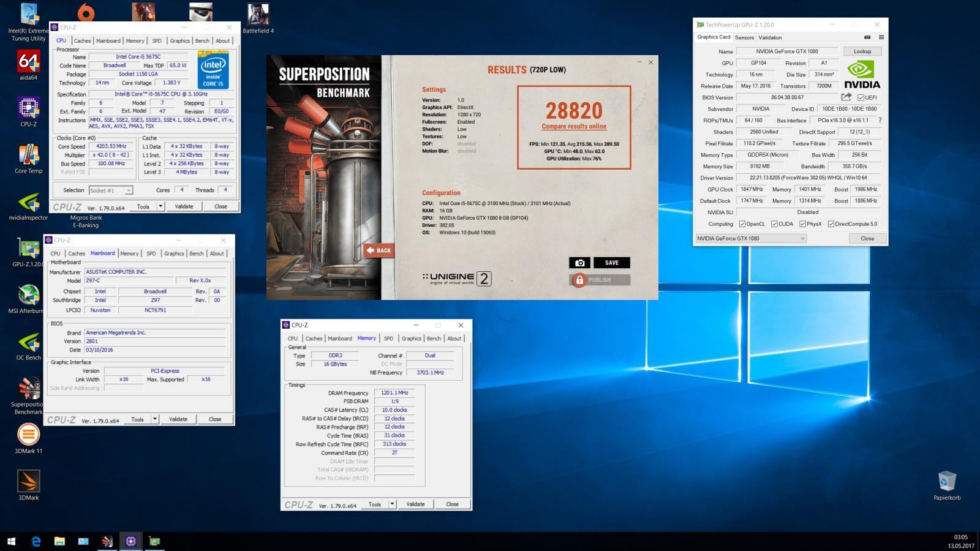Viewport: 980px width, 551px height.
Task: Click Compare results online link
Action: pyautogui.click(x=574, y=127)
